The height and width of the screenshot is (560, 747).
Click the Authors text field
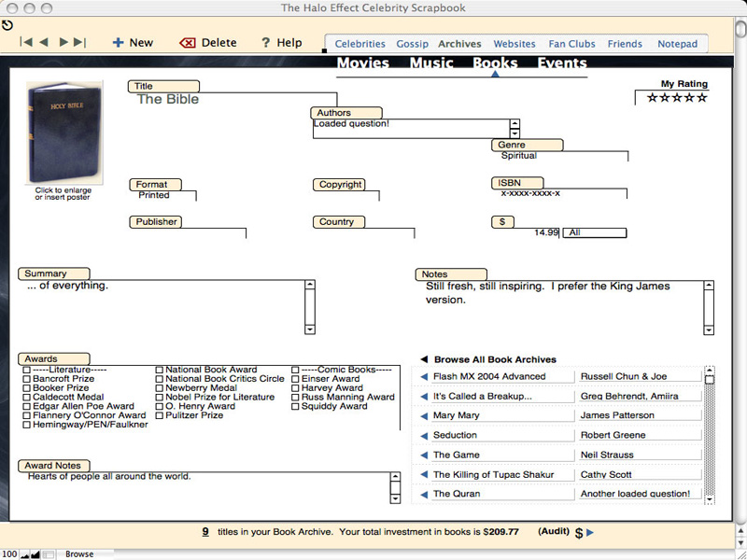point(411,129)
